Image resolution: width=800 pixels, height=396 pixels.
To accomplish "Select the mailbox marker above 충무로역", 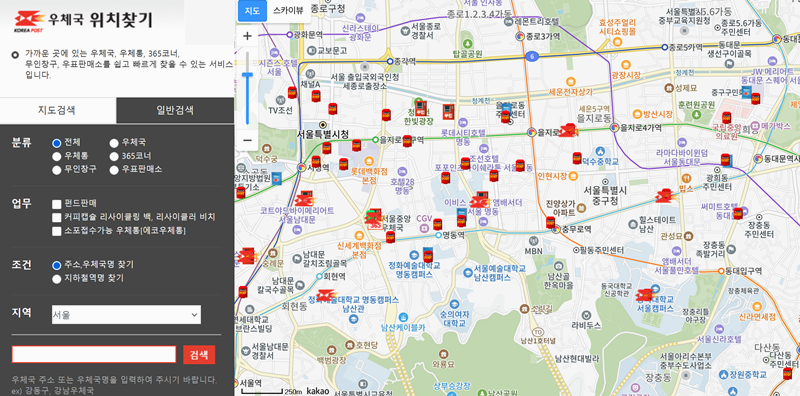I will [x=550, y=222].
